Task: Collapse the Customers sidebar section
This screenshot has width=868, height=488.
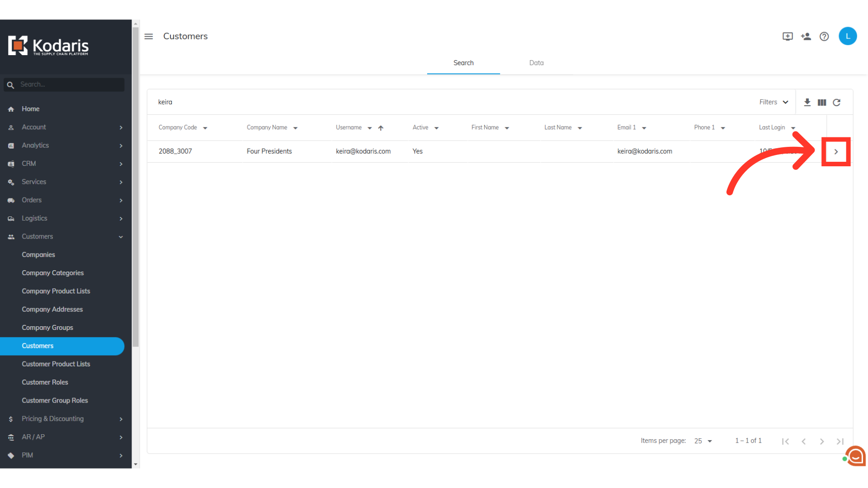Action: click(121, 237)
